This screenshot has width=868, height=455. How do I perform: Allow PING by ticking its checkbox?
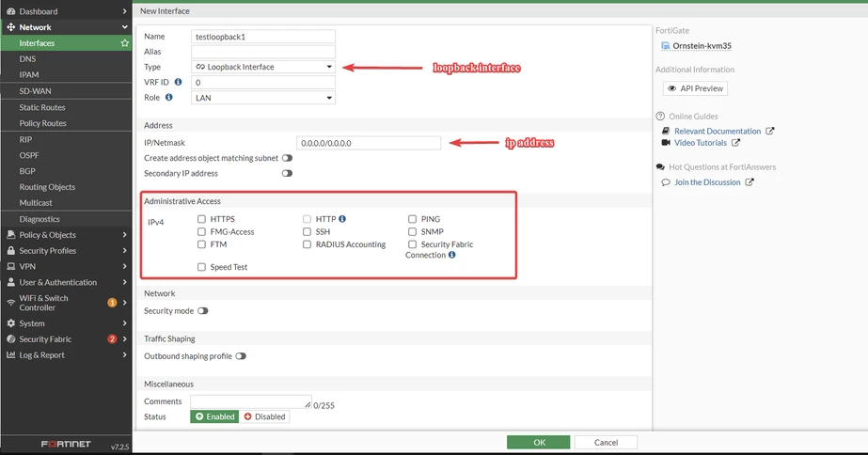coord(413,219)
